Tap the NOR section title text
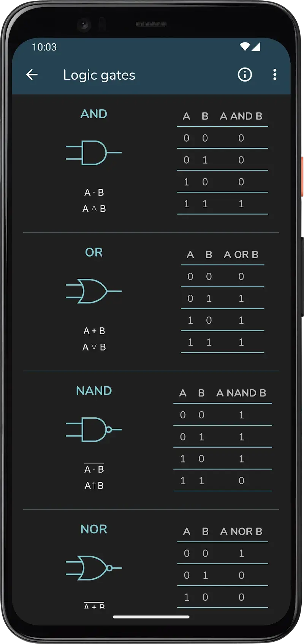The image size is (304, 644). click(93, 529)
